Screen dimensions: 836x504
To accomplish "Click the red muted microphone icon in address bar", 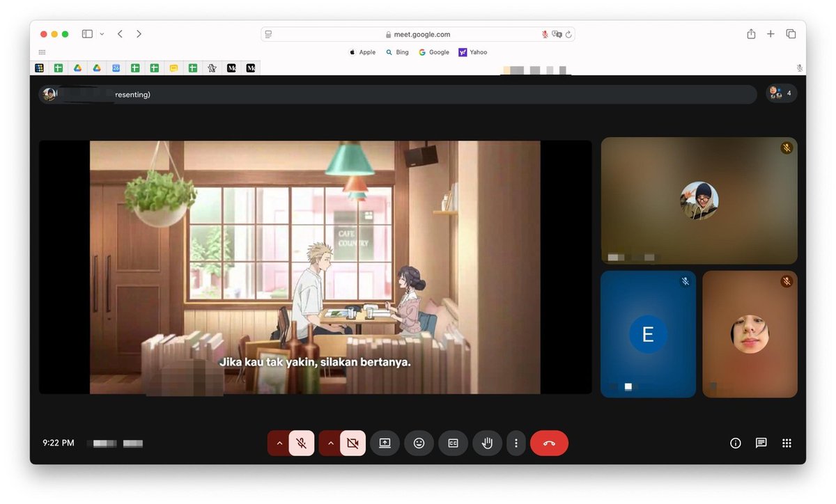I will [545, 34].
